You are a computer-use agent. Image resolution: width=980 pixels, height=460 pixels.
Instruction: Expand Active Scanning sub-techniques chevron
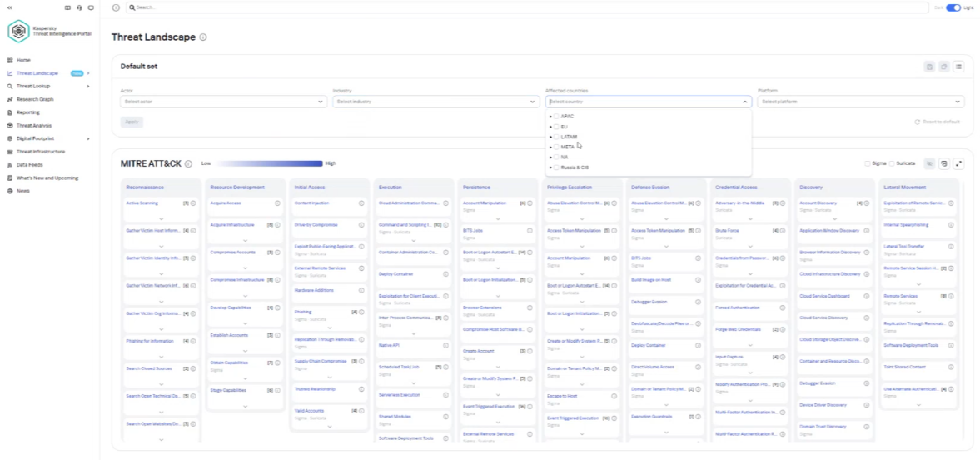[x=162, y=218]
